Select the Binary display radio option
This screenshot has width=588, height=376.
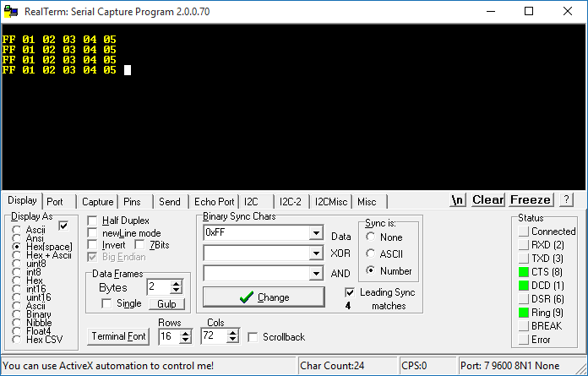[18, 313]
